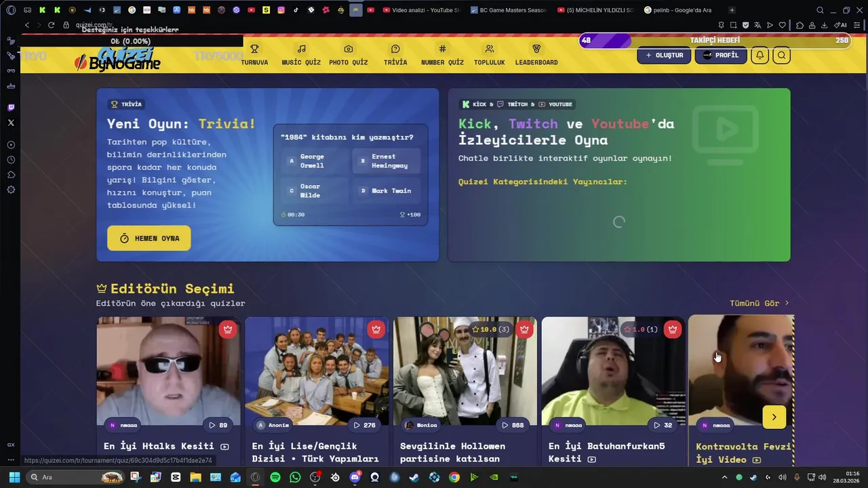Click the browser downloads icon in toolbar
Screen dimensions: 868x488
click(x=825, y=25)
